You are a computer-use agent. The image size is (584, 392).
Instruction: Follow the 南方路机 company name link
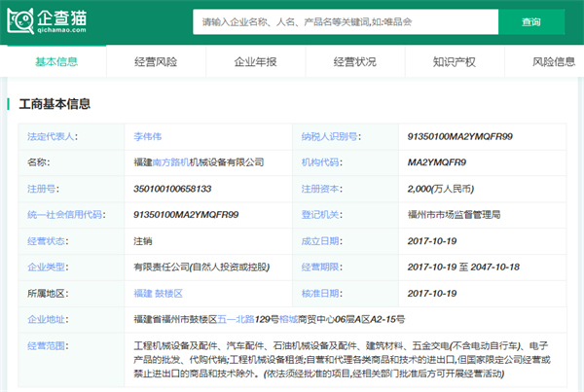point(171,162)
